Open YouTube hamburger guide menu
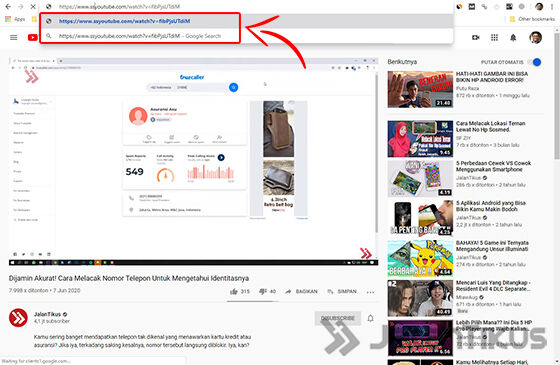The height and width of the screenshot is (365, 560). (14, 37)
